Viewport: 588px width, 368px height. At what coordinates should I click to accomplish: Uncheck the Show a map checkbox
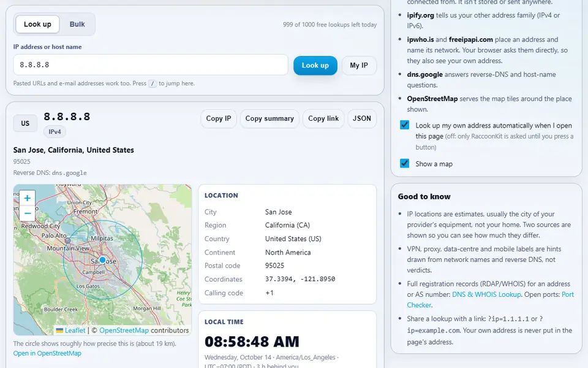[x=405, y=163]
